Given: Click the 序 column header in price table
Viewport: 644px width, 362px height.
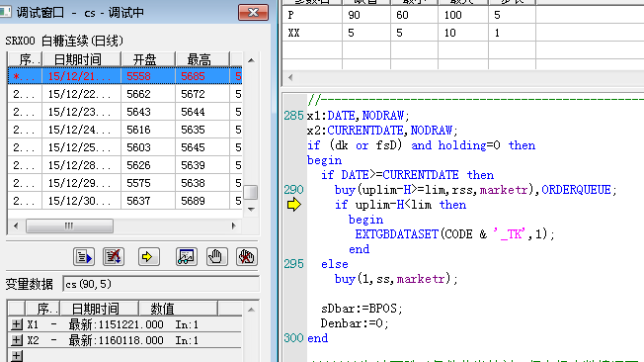Looking at the screenshot, I should [25, 59].
